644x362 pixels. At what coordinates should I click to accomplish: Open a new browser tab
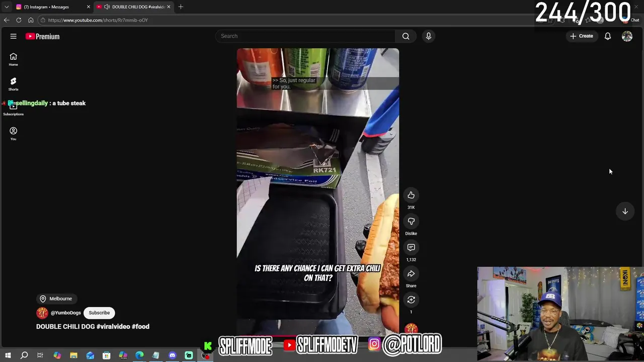(181, 7)
